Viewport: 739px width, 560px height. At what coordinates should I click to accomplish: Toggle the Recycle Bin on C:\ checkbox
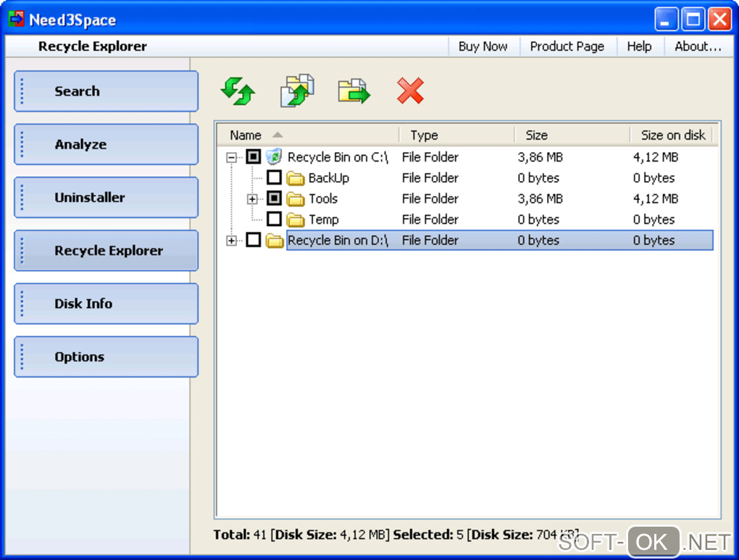coord(254,156)
